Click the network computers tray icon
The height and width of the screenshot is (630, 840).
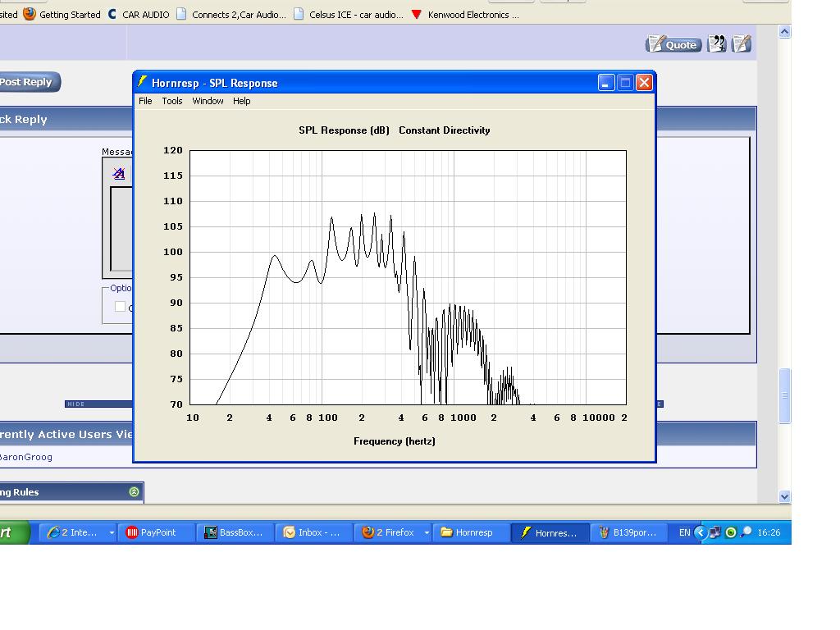tap(715, 532)
